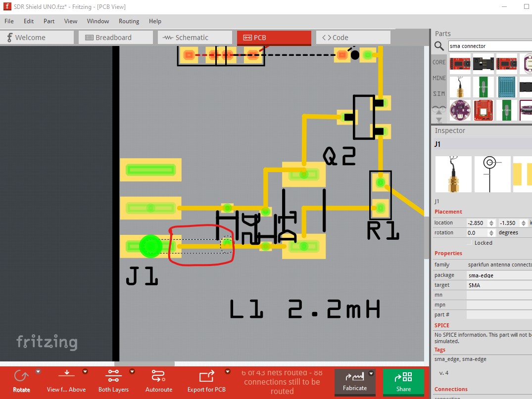Click the green Share button
532x399 pixels.
click(x=403, y=382)
